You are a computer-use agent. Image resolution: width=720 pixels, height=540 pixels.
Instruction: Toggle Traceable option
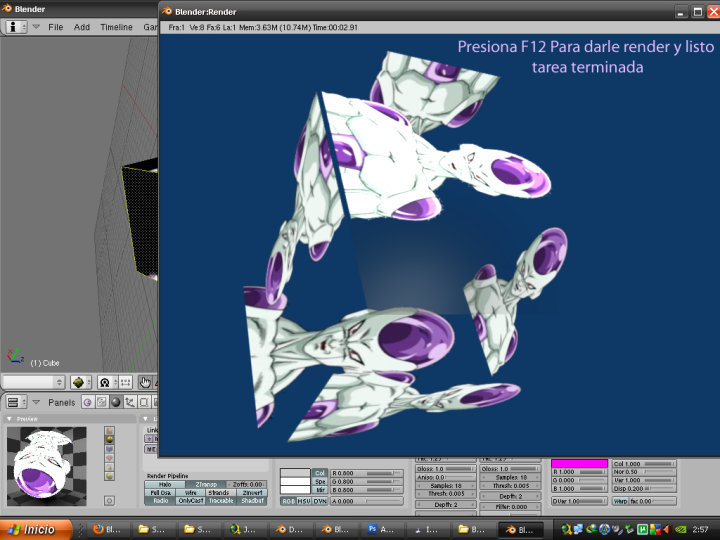click(x=221, y=501)
